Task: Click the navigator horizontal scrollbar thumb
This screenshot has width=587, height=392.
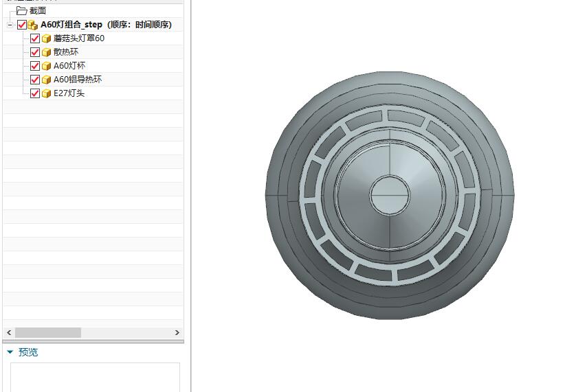Action: pyautogui.click(x=48, y=332)
